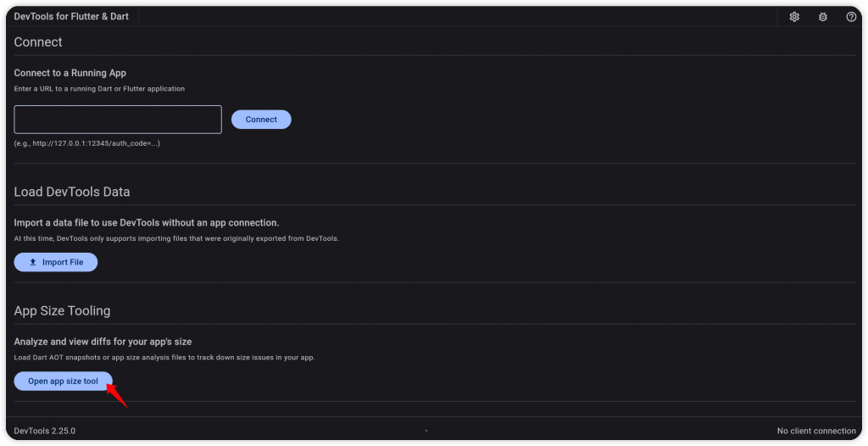The height and width of the screenshot is (446, 868).
Task: Click the 'Load Dart AOT snapshots' description text
Action: pos(164,357)
